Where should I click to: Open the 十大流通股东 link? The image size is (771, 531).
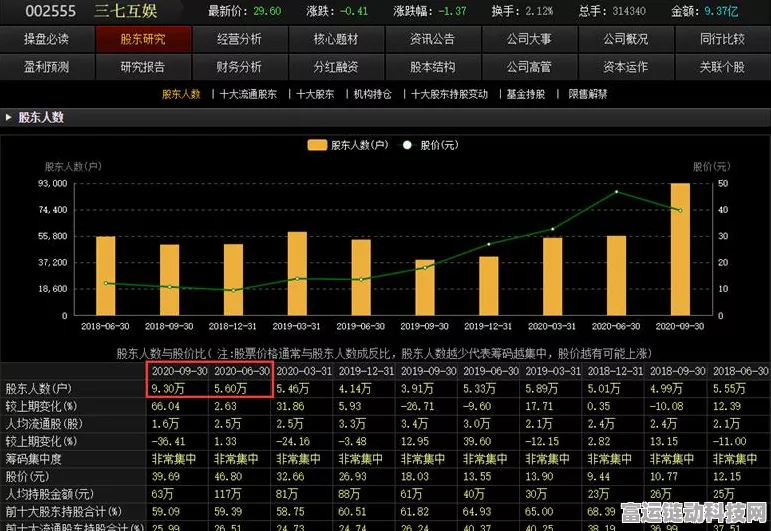pyautogui.click(x=248, y=94)
